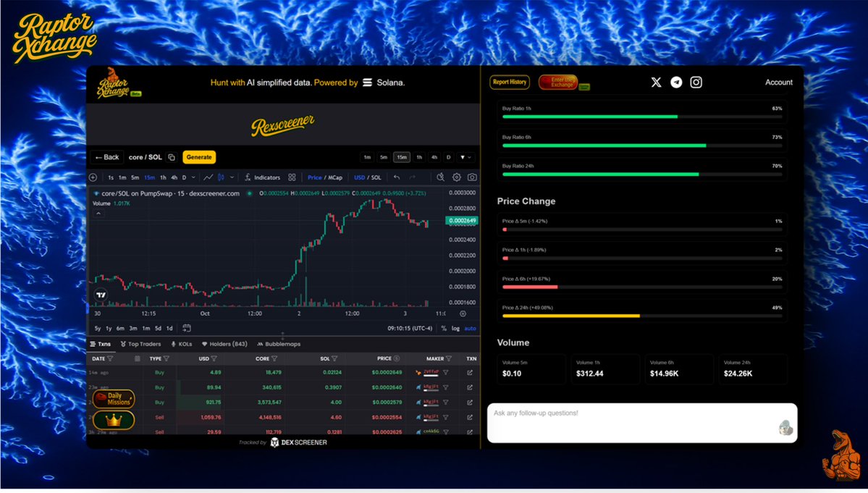This screenshot has width=868, height=493.
Task: Filter the SOL column
Action: pyautogui.click(x=334, y=358)
